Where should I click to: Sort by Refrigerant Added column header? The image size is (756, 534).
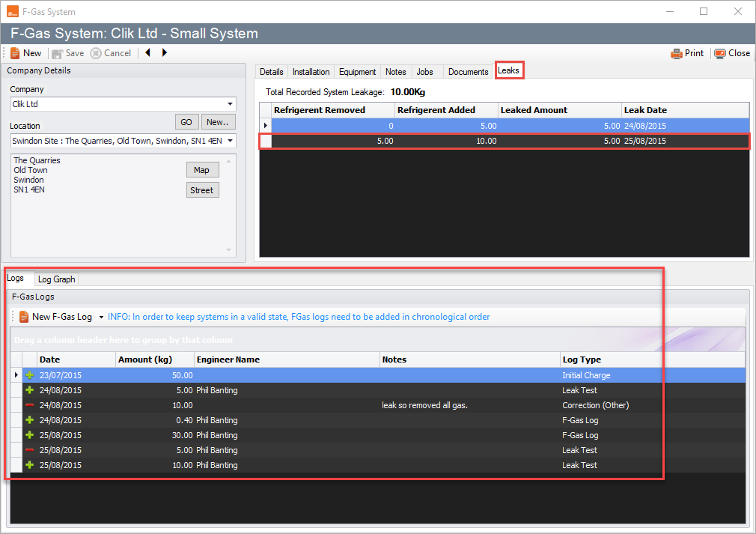click(446, 110)
